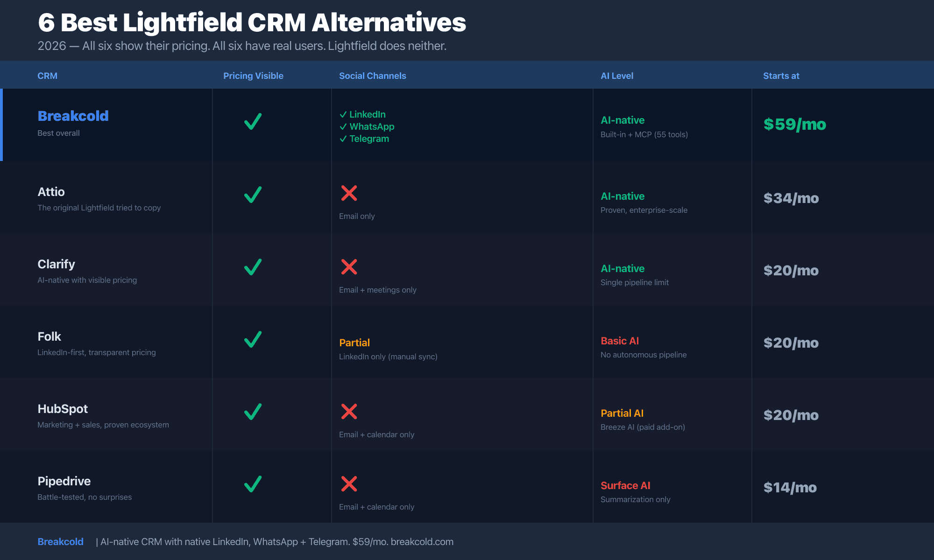
Task: Click 'LinkedIn-first, transparent pricing' subtitle
Action: (97, 352)
